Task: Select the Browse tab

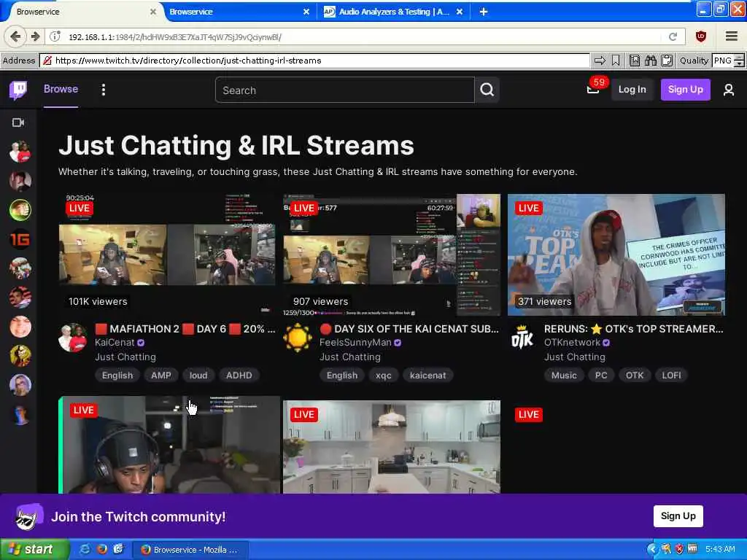Action: pos(61,89)
